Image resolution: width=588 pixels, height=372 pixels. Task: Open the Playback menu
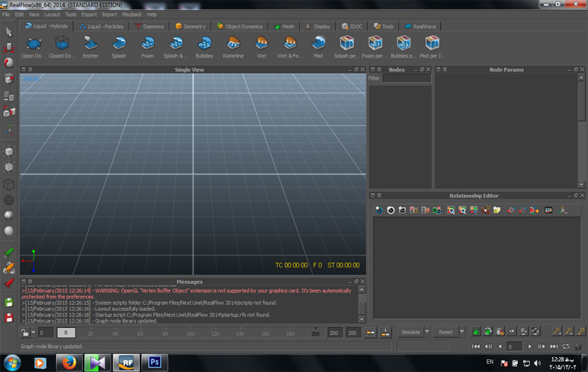[x=132, y=15]
